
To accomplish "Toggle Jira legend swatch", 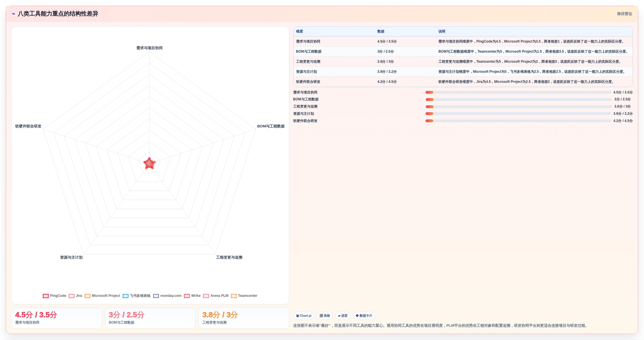I will (72, 296).
